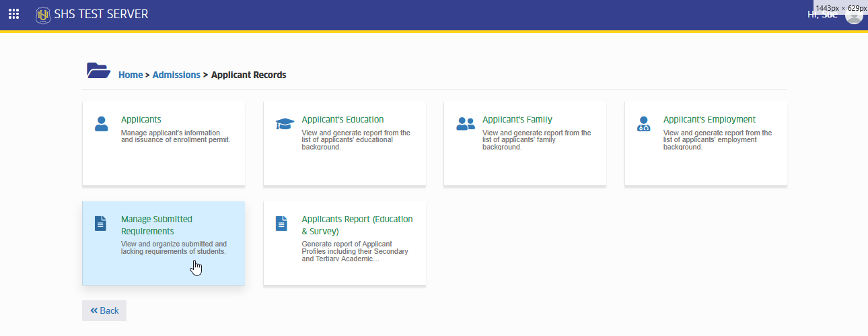Click Applicants Report document icon
868x336 pixels.
click(281, 224)
